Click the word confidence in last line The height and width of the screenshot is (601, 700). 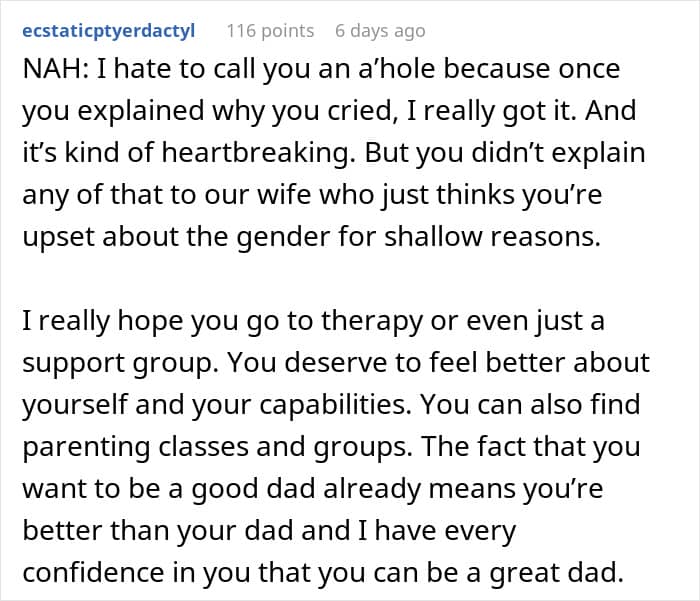tap(93, 572)
